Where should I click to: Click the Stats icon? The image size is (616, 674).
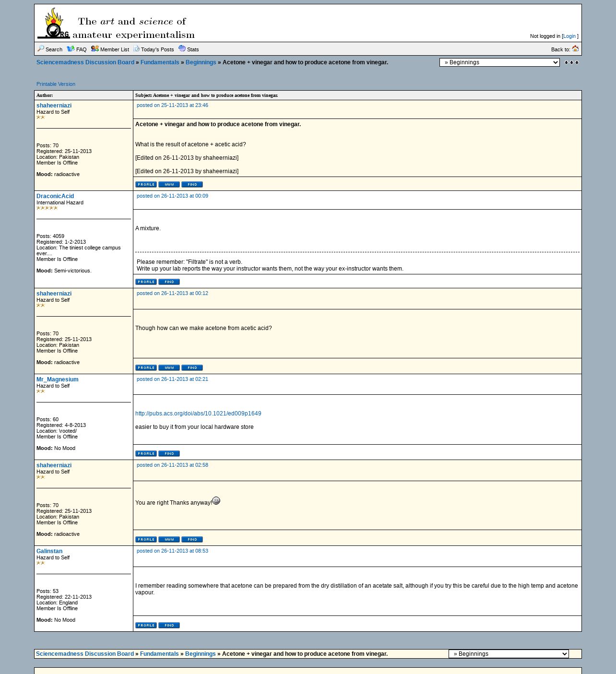pyautogui.click(x=182, y=48)
